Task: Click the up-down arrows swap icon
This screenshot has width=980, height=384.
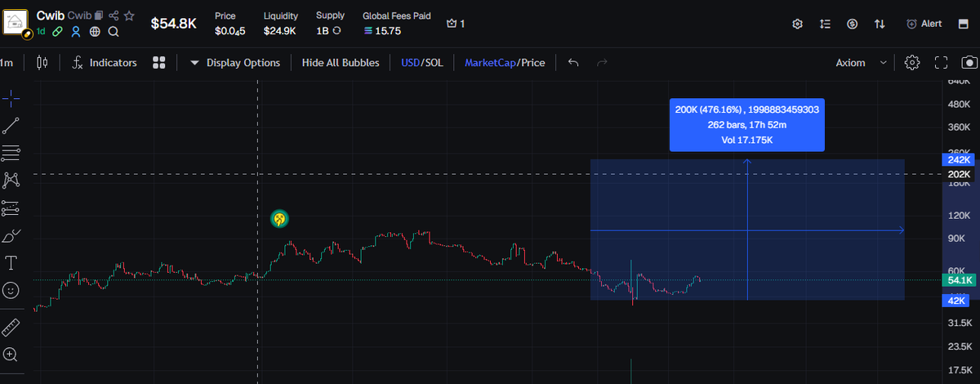Action: 880,24
